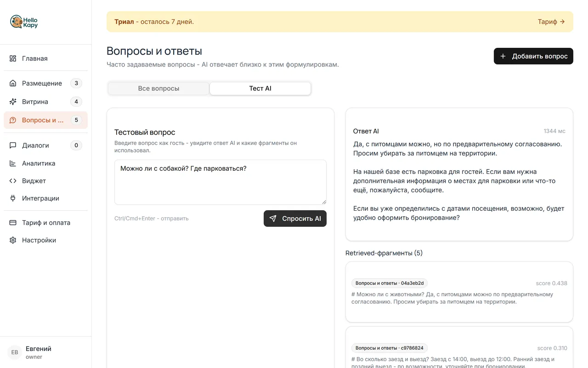Click the Витрина sparkle icon
This screenshot has width=588, height=368.
(x=13, y=102)
